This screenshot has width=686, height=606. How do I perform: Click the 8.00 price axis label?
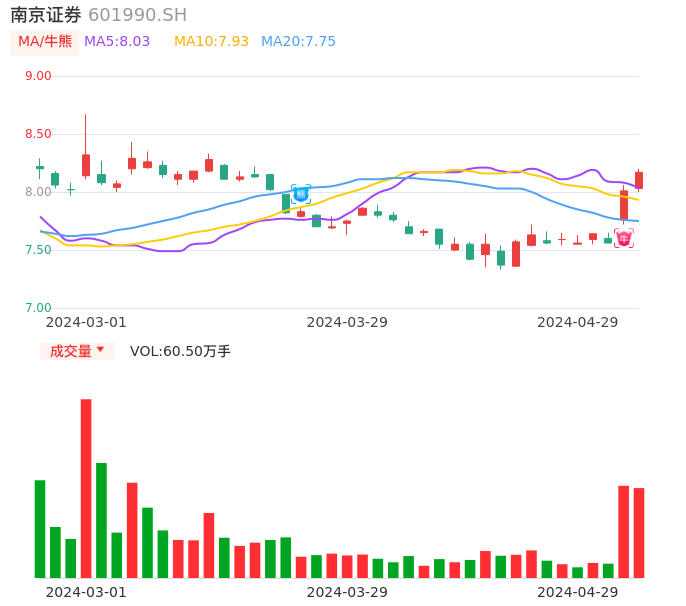pyautogui.click(x=38, y=192)
